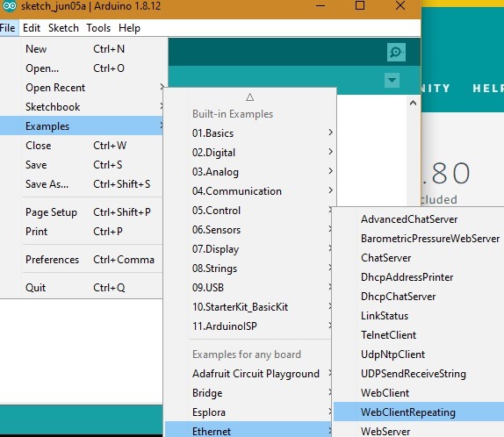The image size is (504, 437).
Task: Click the Arduino logo in title bar
Action: (9, 6)
